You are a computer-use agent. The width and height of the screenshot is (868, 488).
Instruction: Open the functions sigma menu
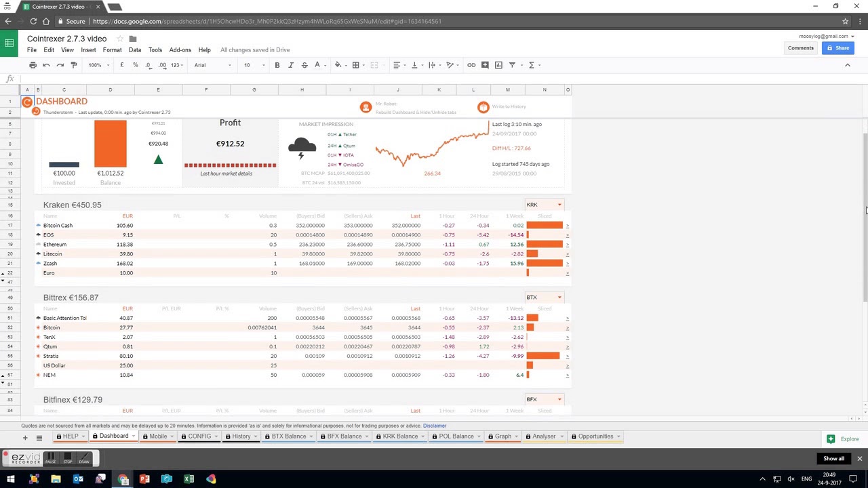click(x=532, y=65)
